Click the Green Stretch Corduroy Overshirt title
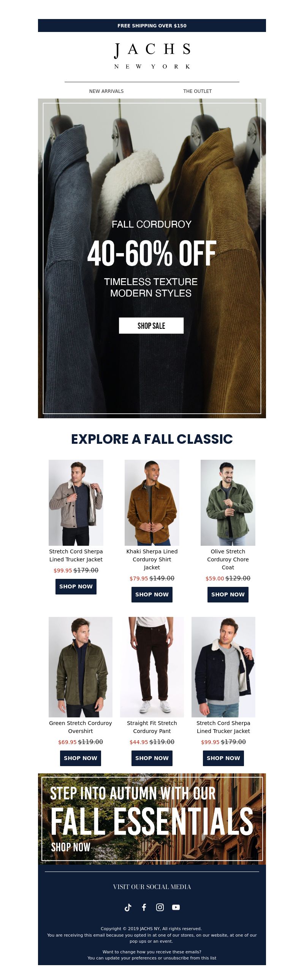Viewport: 304px width, 980px height. 81,727
